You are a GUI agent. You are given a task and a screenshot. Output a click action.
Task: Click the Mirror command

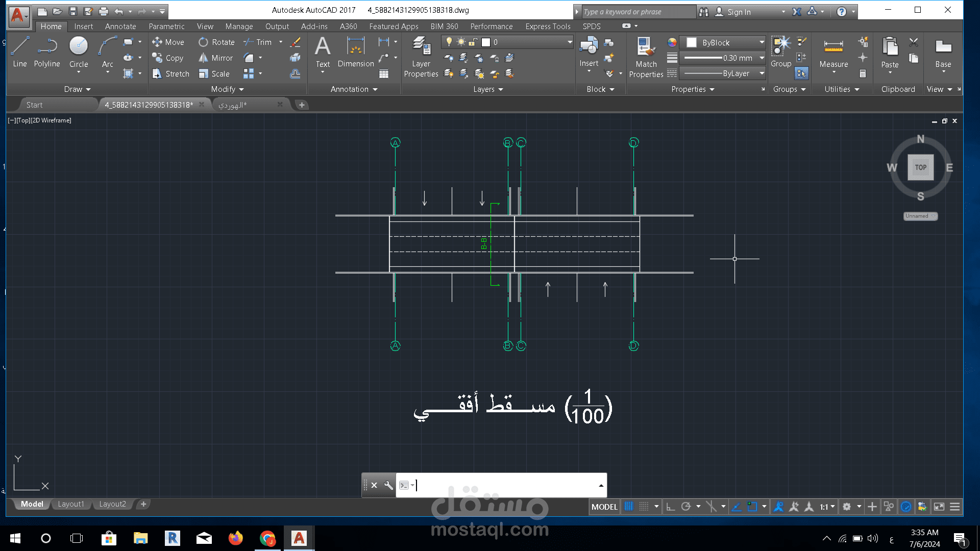[215, 58]
